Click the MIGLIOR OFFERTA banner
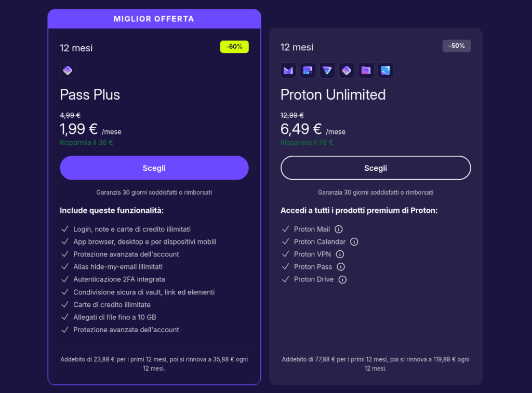This screenshot has height=393, width=532. coord(154,19)
